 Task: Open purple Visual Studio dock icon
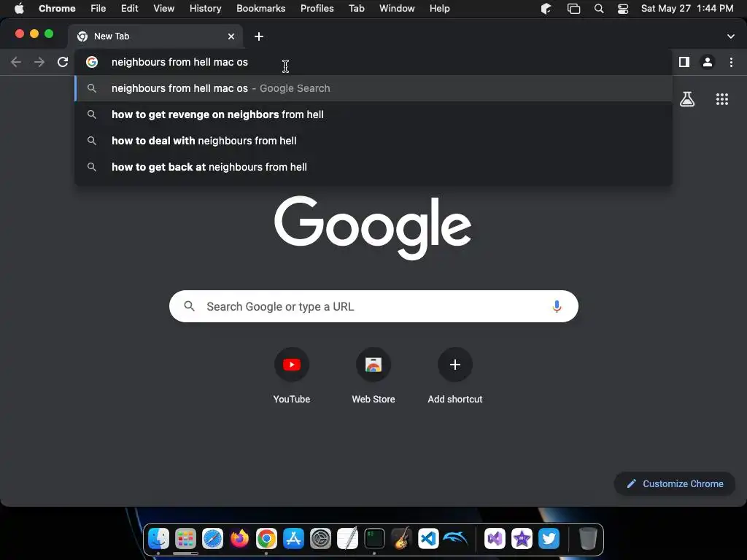tap(495, 539)
